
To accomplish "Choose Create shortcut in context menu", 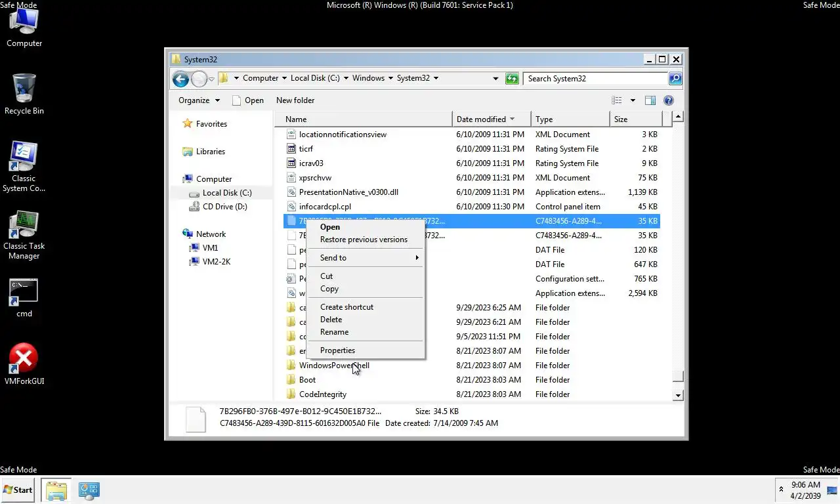I will click(x=366, y=307).
